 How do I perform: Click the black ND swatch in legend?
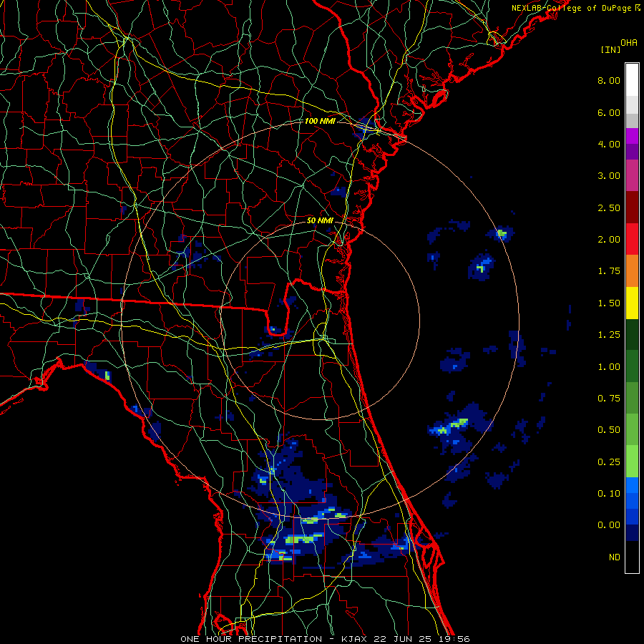click(x=632, y=557)
